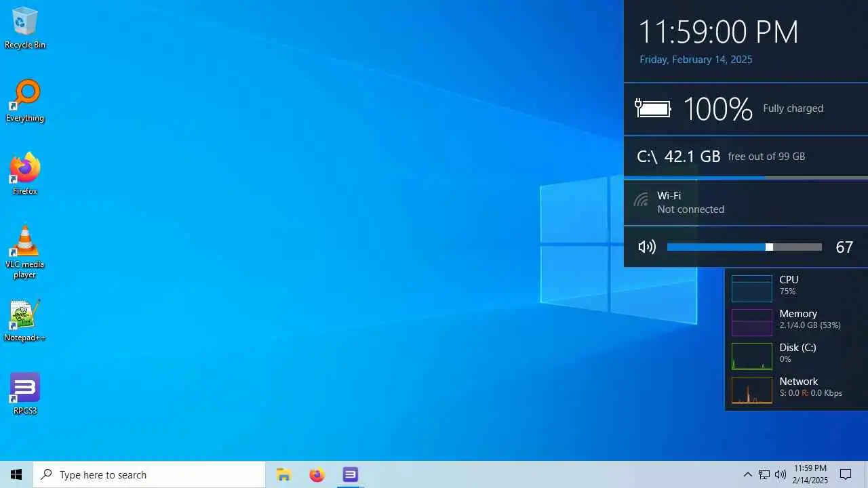Image resolution: width=868 pixels, height=488 pixels.
Task: Click the Memory usage graph
Action: point(751,322)
